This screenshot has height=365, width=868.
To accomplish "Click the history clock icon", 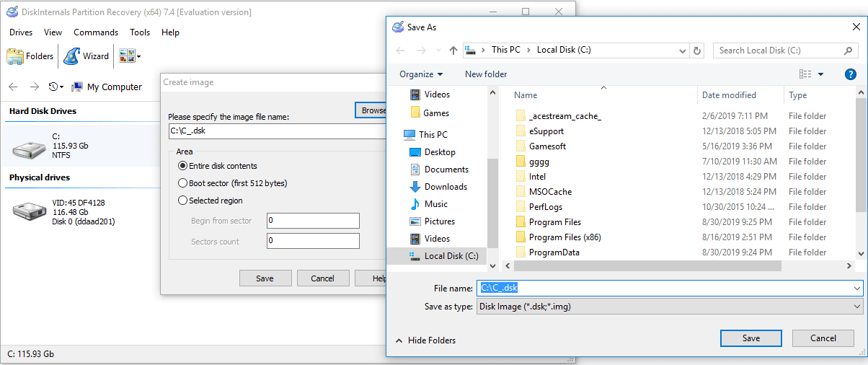I will 55,87.
